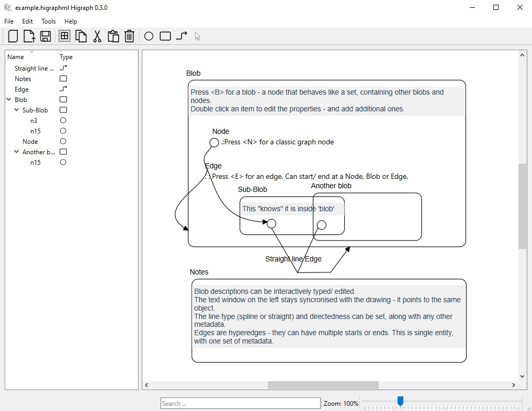The image size is (532, 411).
Task: Click the pointer cursor tool icon
Action: coord(197,36)
